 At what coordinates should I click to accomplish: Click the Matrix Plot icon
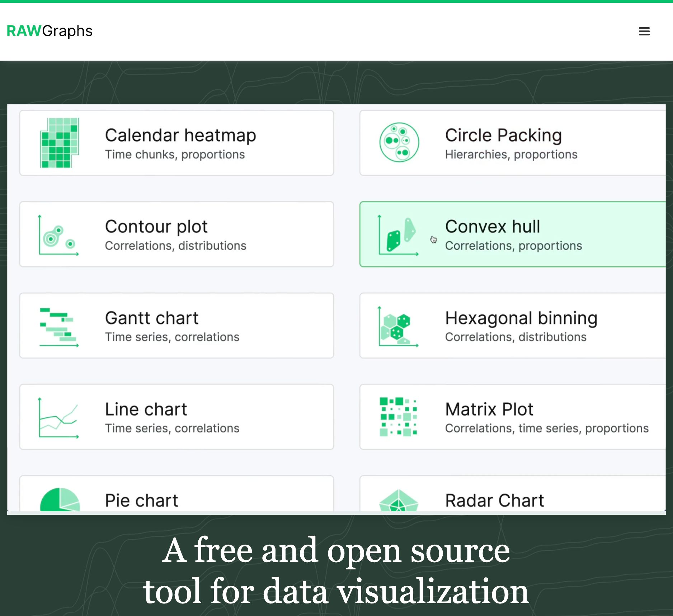(398, 417)
